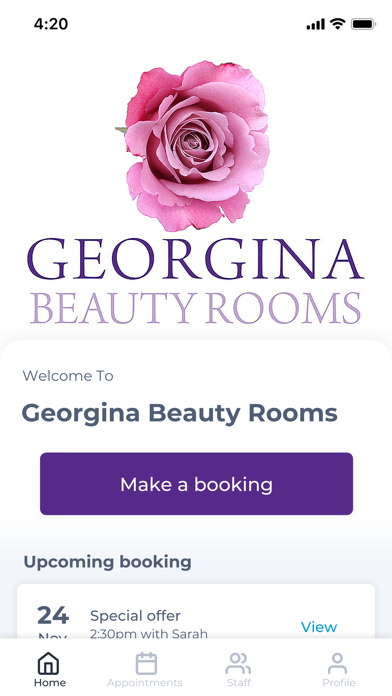392x696 pixels.
Task: Tap the 24 Nov booking date
Action: [x=53, y=622]
